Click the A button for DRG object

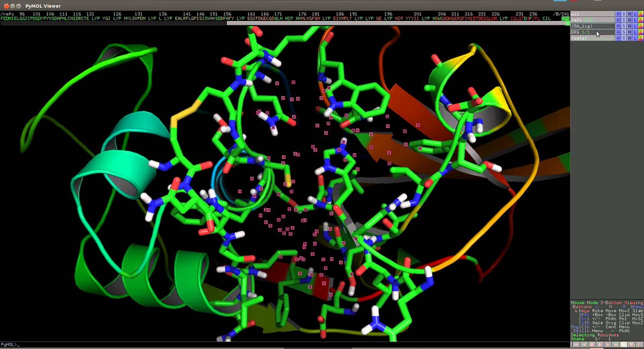pos(618,32)
